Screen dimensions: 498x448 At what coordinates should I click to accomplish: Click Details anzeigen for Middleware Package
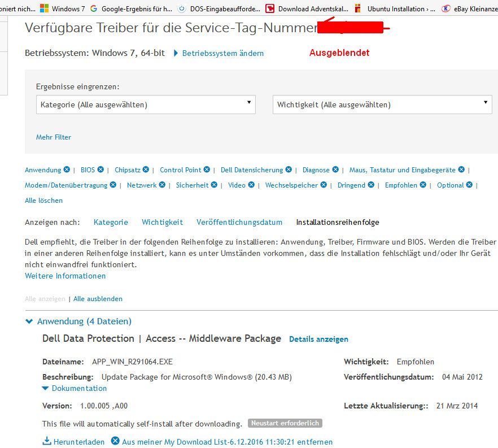(x=318, y=339)
